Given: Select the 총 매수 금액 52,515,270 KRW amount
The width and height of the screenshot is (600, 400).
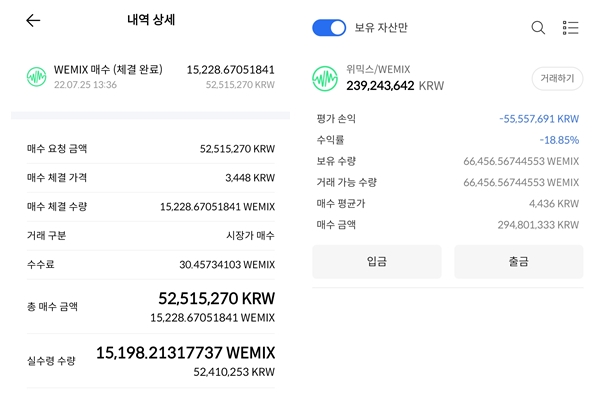Looking at the screenshot, I should click(217, 299).
